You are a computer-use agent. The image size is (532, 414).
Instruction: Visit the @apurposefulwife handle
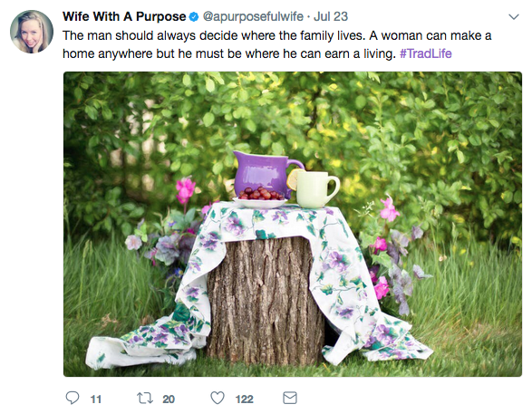click(x=253, y=16)
